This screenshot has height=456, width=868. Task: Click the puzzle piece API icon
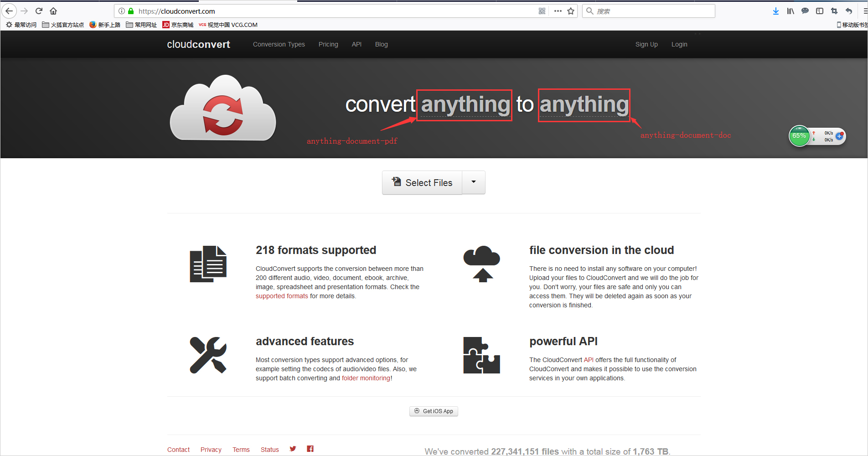[482, 355]
